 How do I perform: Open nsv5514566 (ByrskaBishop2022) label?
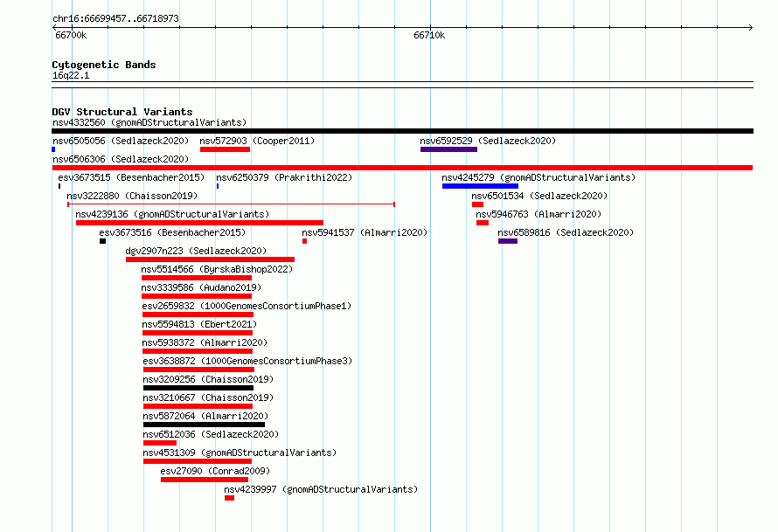pos(217,269)
